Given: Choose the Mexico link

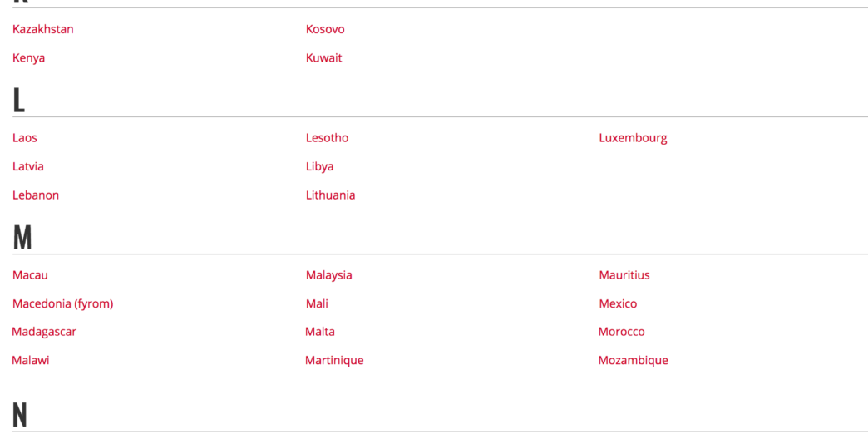Looking at the screenshot, I should pyautogui.click(x=618, y=303).
